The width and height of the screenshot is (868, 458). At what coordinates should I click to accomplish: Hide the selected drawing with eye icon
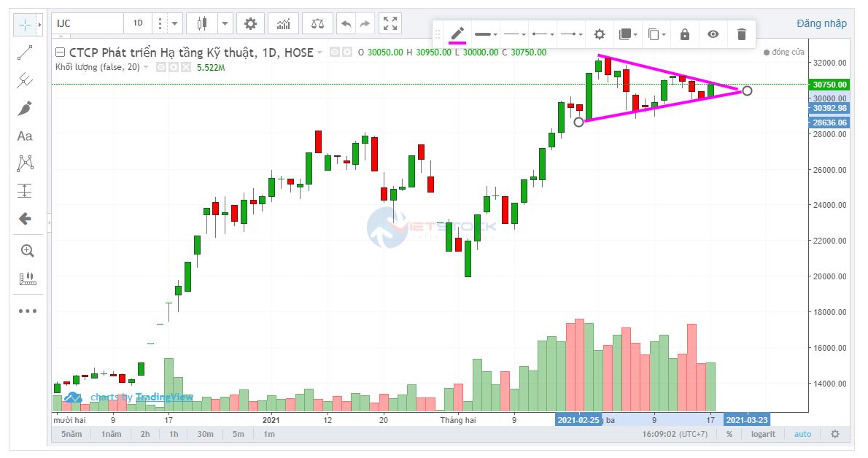tap(713, 34)
